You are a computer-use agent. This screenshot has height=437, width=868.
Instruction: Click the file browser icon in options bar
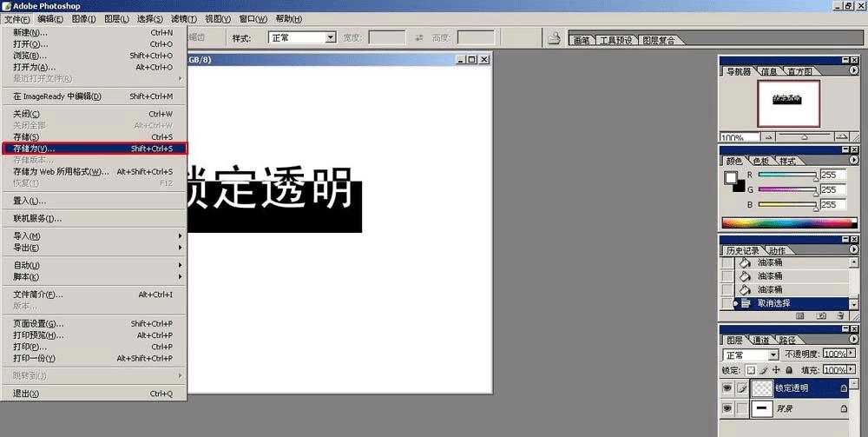pyautogui.click(x=554, y=37)
